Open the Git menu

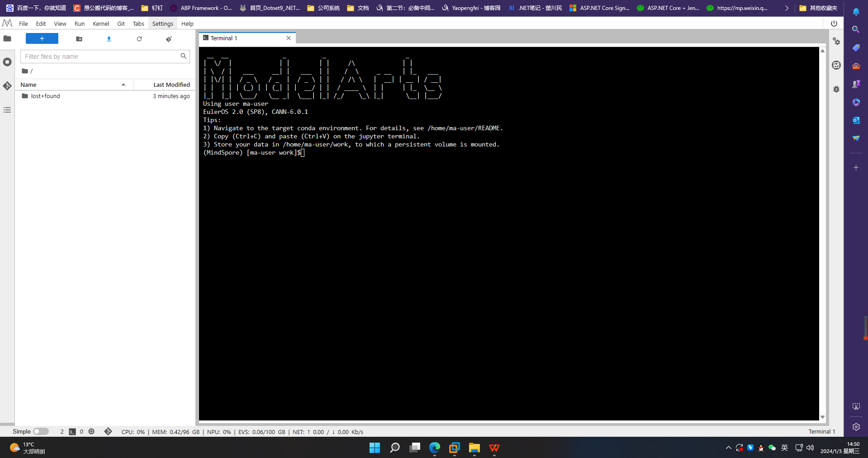click(x=121, y=24)
